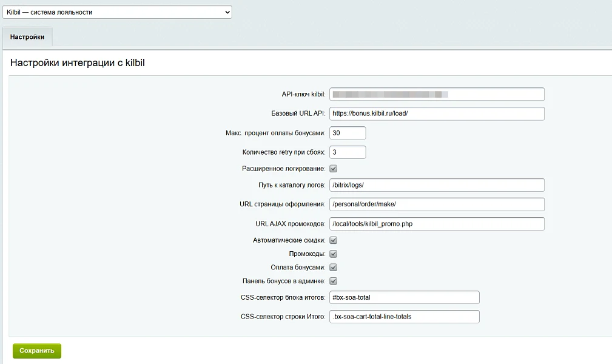Screen dimensions: 612x364
Task: Click the Автоматические скидки label
Action: coord(289,240)
